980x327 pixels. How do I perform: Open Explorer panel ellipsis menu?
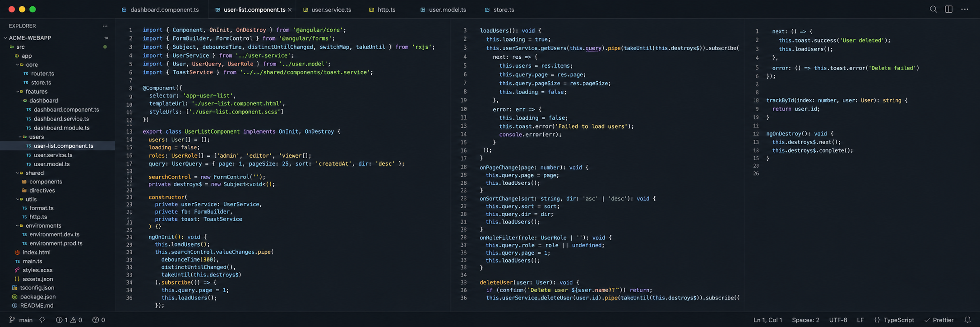coord(105,26)
